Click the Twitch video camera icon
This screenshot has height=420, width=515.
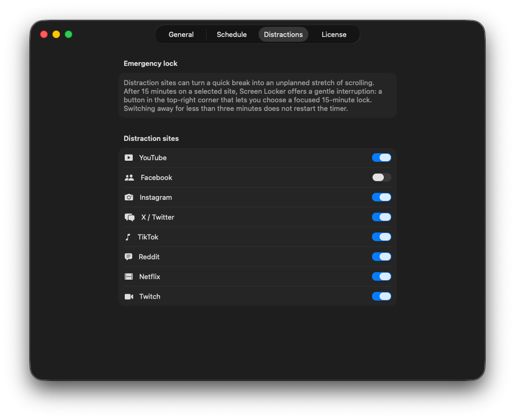(128, 296)
